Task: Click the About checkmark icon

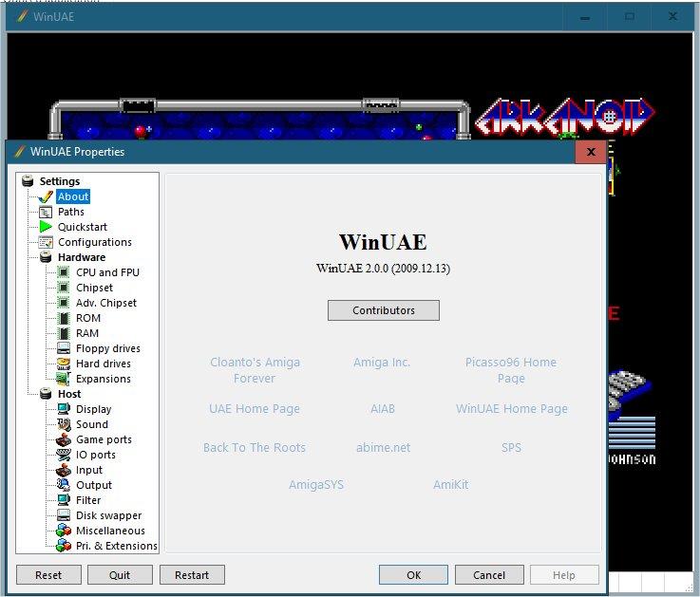Action: click(46, 196)
